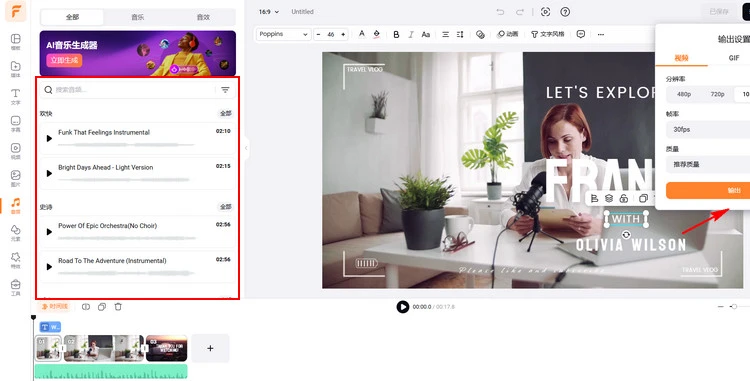Open audio filter options icon
Screen dimensions: 750x381
coord(225,90)
